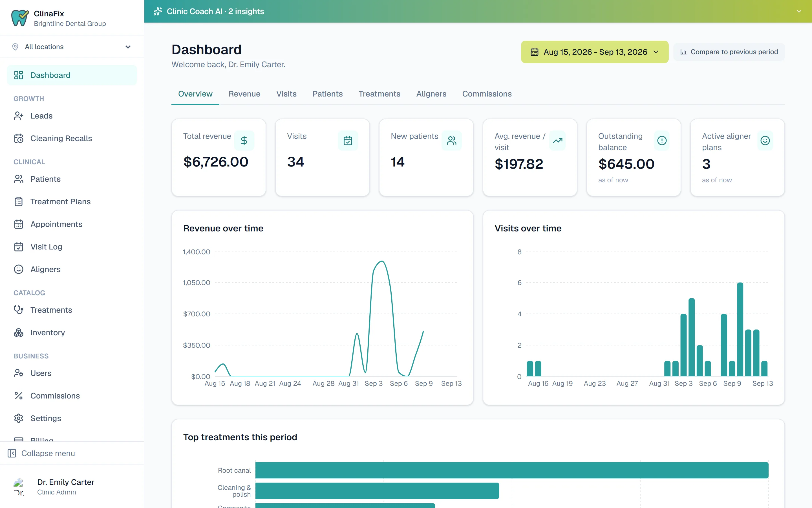The height and width of the screenshot is (508, 812).
Task: Open Appointments in the sidebar
Action: [x=72, y=224]
